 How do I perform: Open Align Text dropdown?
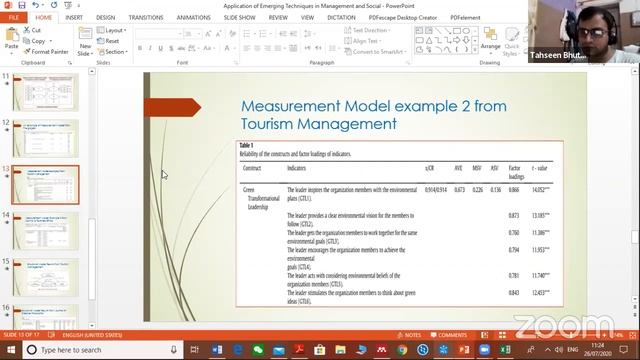(x=363, y=41)
